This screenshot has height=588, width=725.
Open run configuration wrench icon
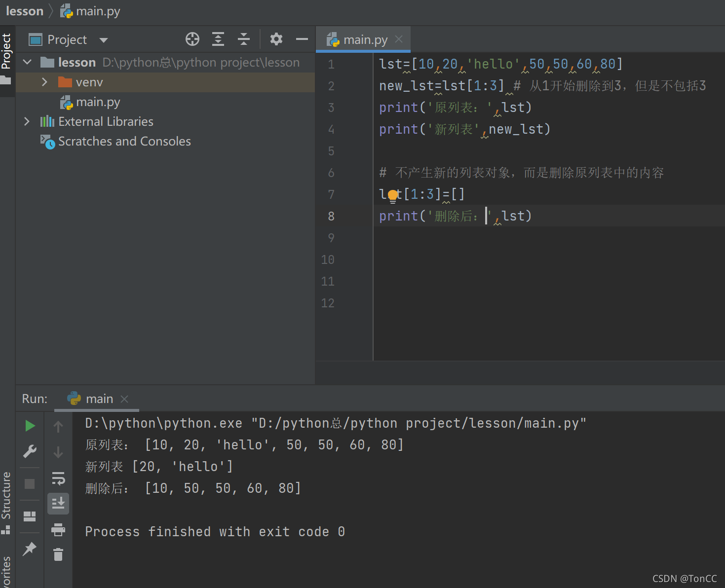click(x=30, y=451)
